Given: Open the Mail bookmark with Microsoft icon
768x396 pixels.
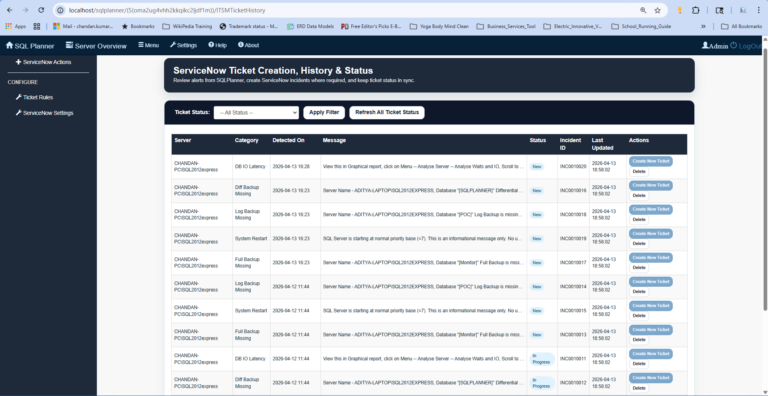Looking at the screenshot, I should coord(83,26).
